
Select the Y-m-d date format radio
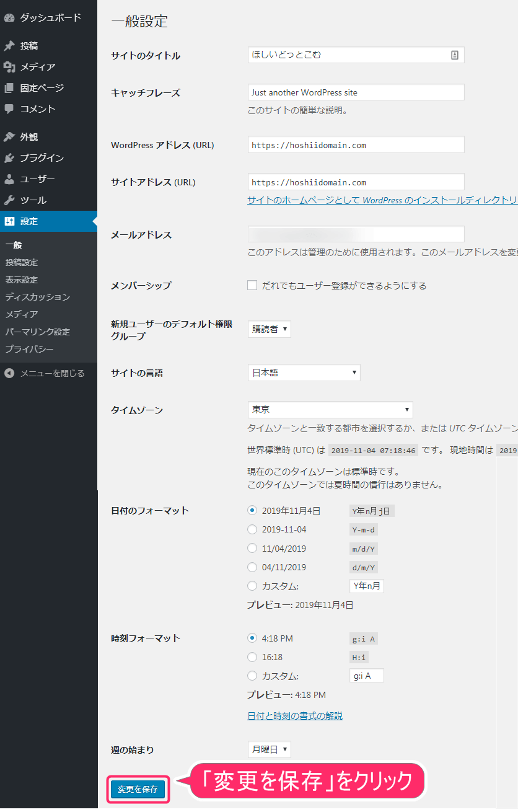252,529
